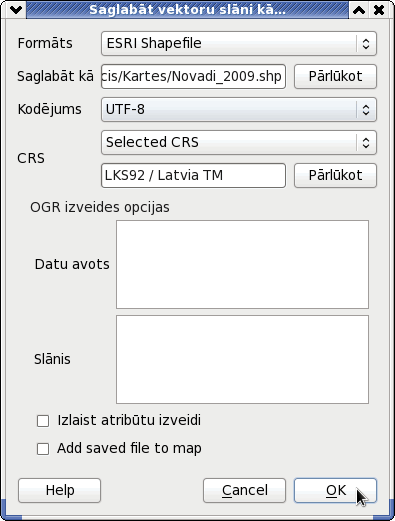Cancel the save vector layer dialog

[x=244, y=491]
